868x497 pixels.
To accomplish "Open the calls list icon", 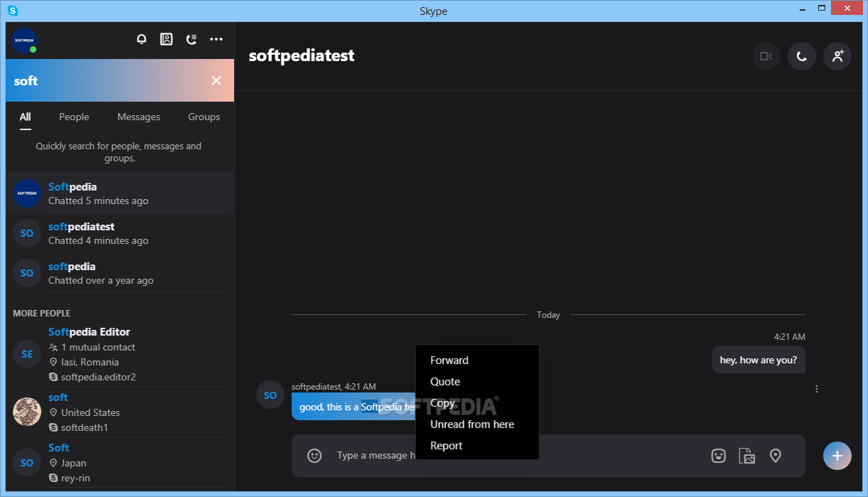I will pyautogui.click(x=191, y=39).
